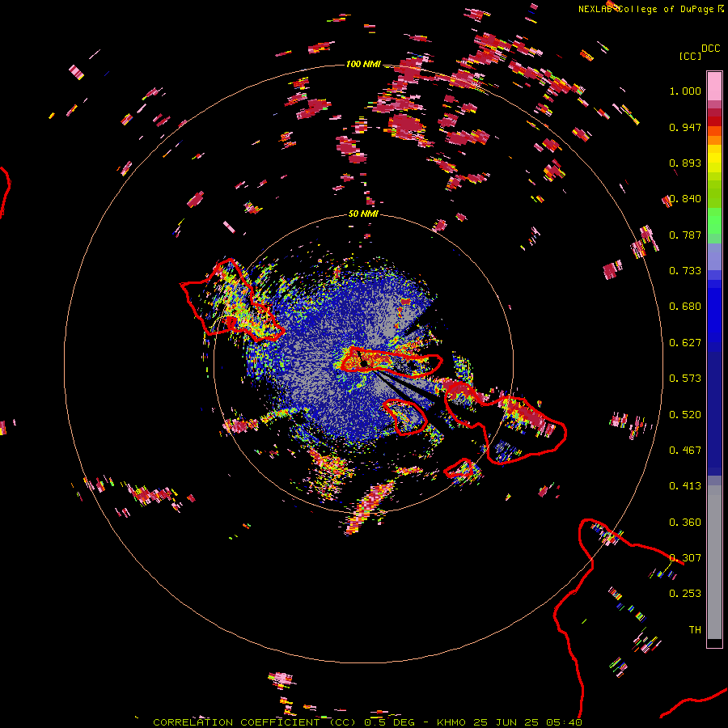Click the "25 JUN 25" date in caption

coord(506,722)
